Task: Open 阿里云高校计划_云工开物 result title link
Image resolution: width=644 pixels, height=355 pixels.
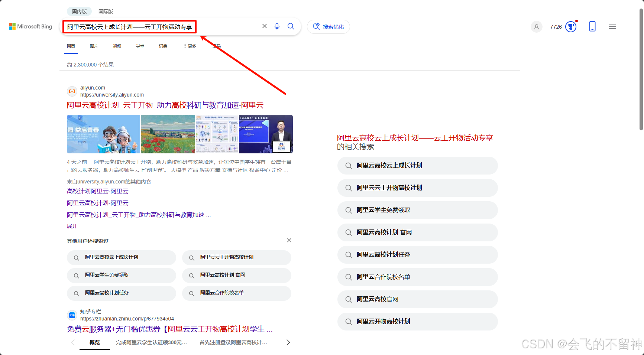Action: (x=165, y=105)
